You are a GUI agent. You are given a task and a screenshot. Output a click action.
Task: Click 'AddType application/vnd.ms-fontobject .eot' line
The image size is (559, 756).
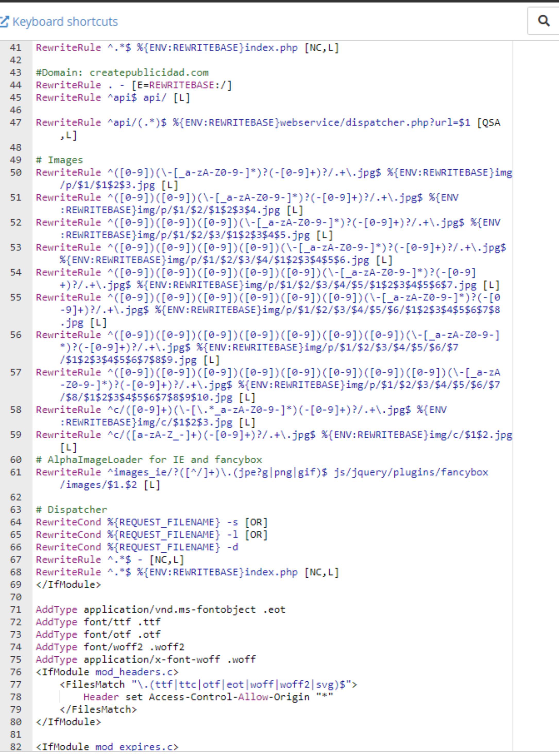coord(161,610)
